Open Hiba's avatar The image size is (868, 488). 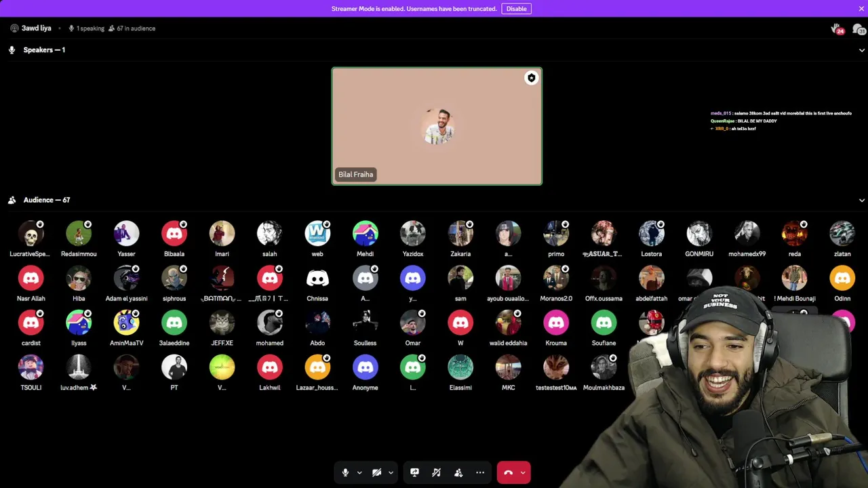tap(79, 278)
